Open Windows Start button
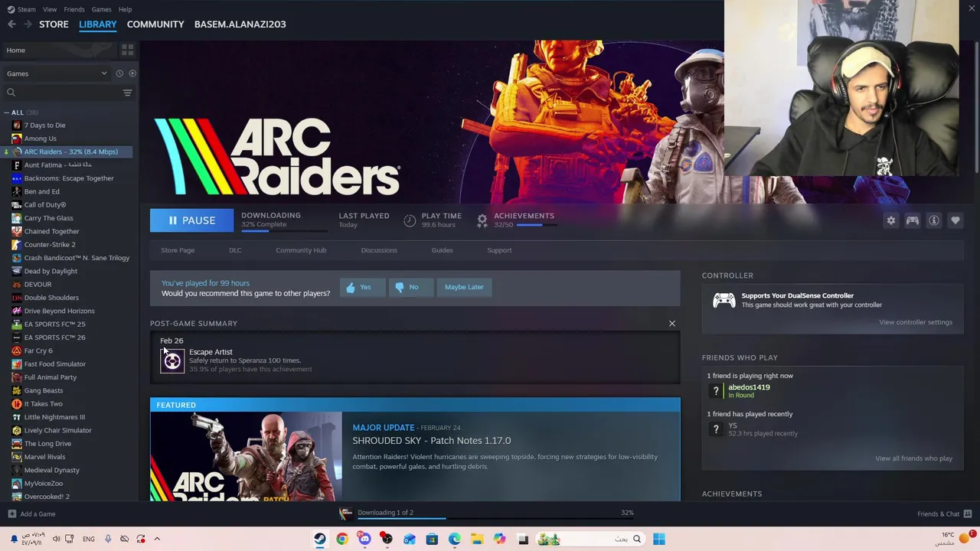Viewport: 980px width, 551px height. [659, 540]
